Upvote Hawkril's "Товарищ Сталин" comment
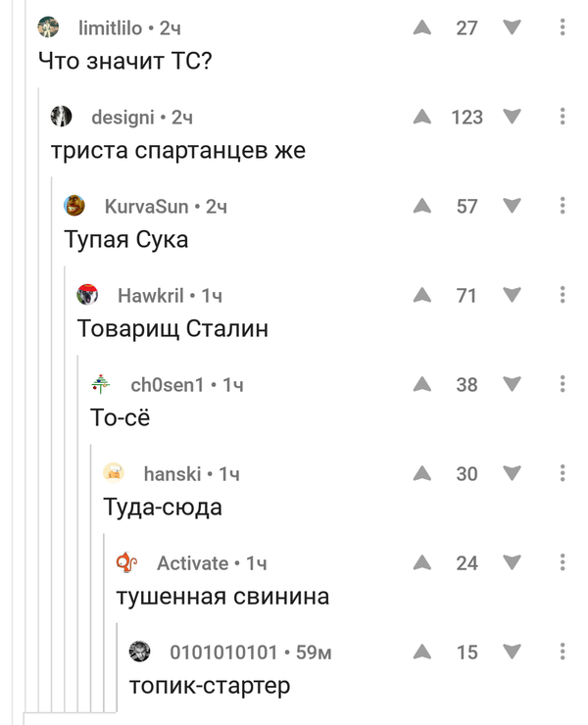Screen dimensions: 588x725 pos(422,296)
